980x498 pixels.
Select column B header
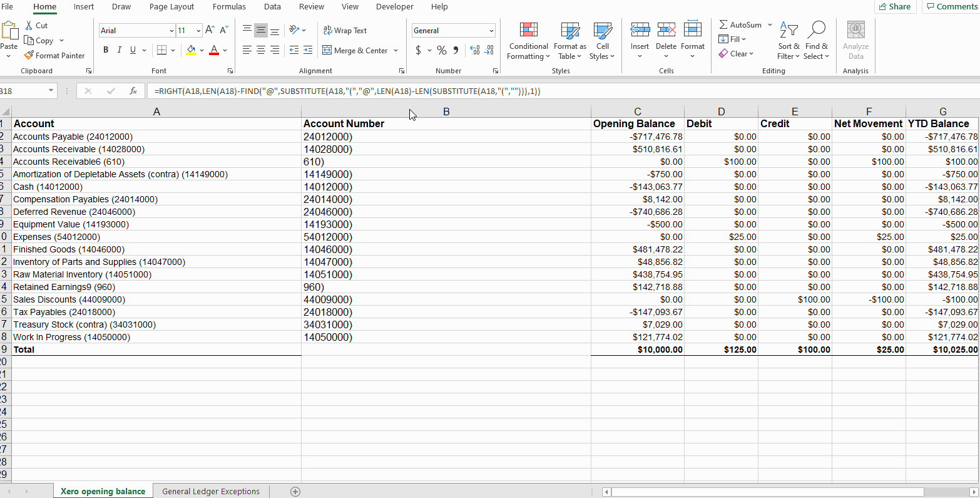pos(446,112)
